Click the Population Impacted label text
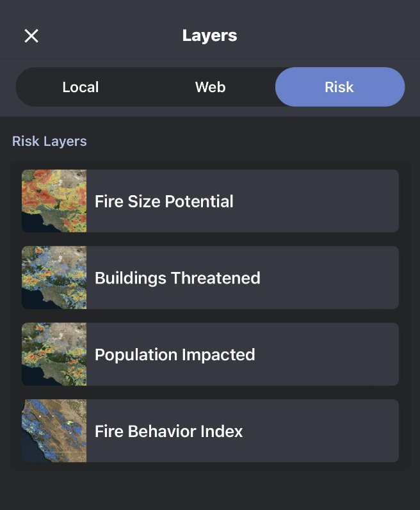The width and height of the screenshot is (420, 510). coord(175,355)
